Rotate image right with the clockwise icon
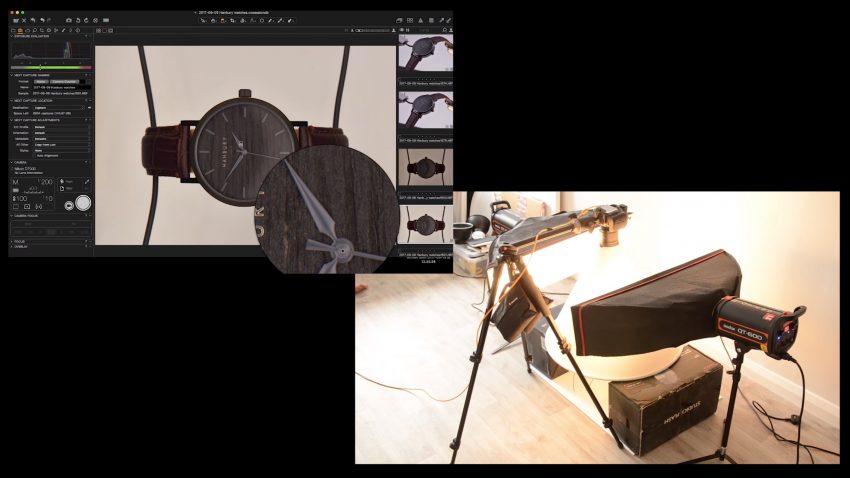The height and width of the screenshot is (478, 850). (x=86, y=21)
